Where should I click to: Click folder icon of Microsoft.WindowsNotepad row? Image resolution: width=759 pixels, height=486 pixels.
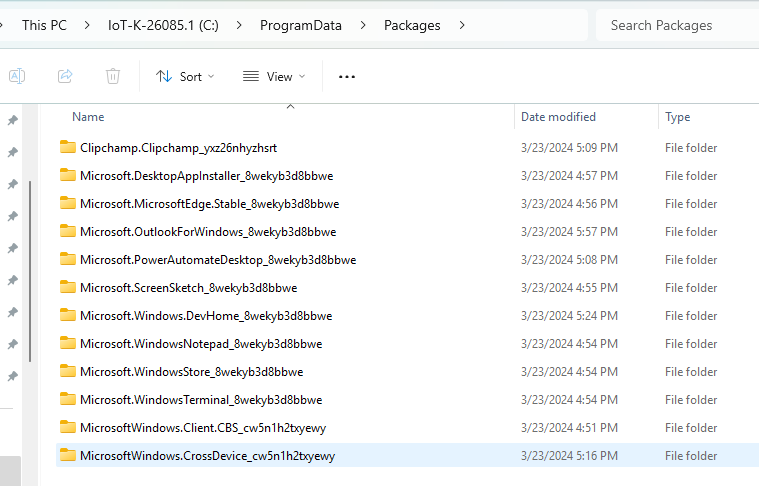click(x=68, y=343)
